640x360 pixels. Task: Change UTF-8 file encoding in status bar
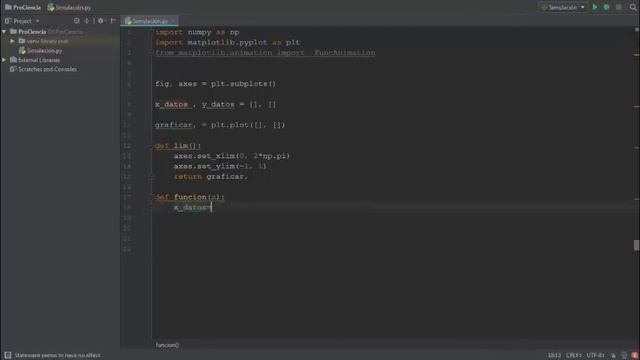point(596,355)
